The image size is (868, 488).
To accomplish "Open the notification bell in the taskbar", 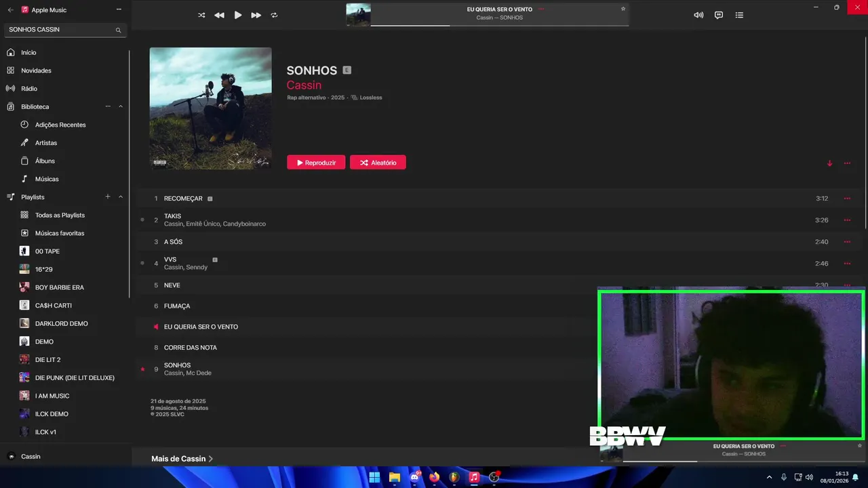I will (x=855, y=477).
